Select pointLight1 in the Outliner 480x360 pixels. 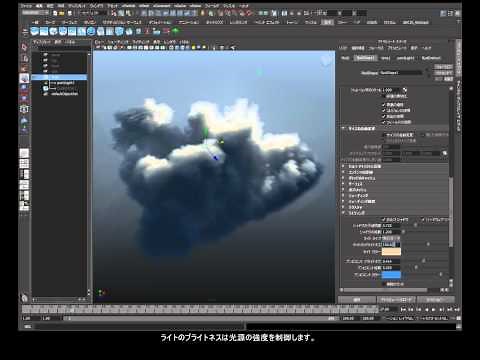63,83
